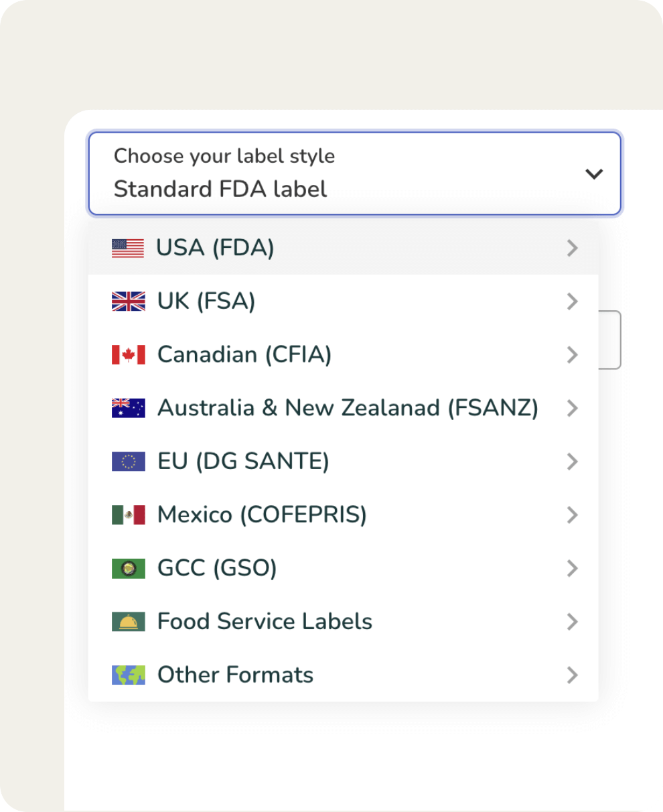Click the UK Union Jack flag icon

click(x=129, y=301)
